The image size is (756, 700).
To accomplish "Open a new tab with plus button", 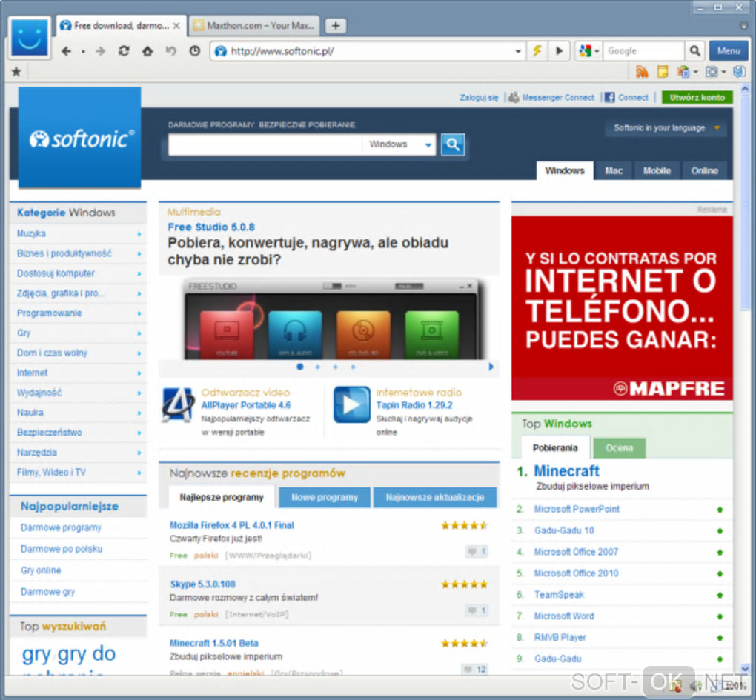I will pyautogui.click(x=336, y=25).
